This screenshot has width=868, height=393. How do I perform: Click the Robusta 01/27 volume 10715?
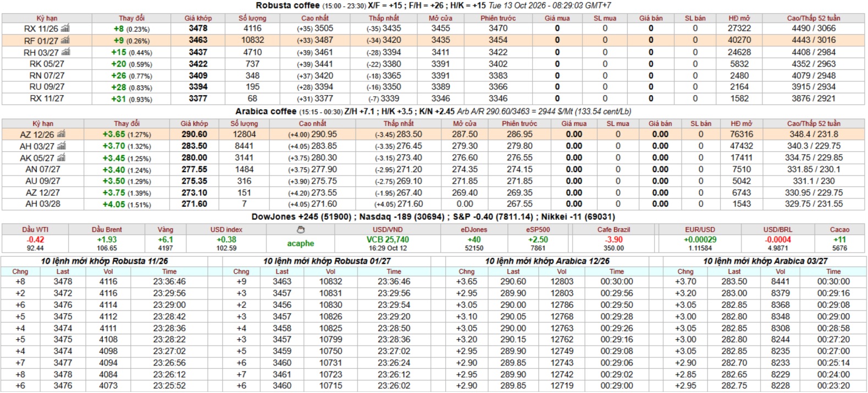point(330,386)
